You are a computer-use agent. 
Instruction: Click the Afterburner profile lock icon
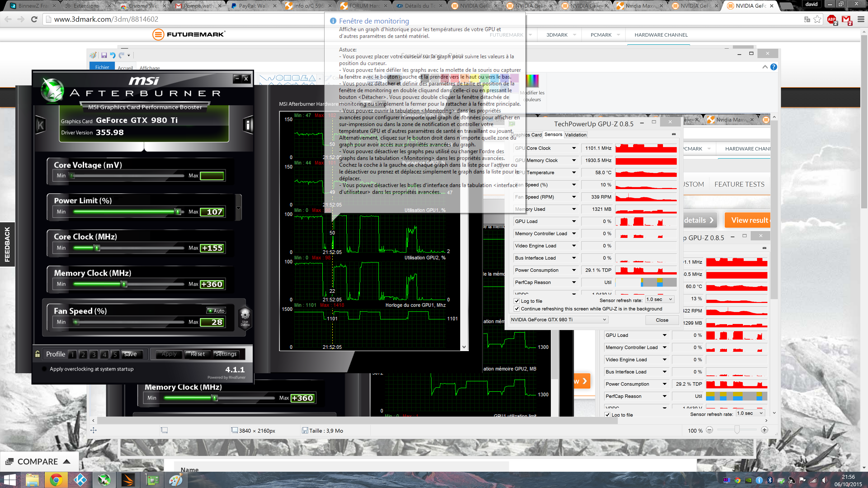click(x=37, y=354)
